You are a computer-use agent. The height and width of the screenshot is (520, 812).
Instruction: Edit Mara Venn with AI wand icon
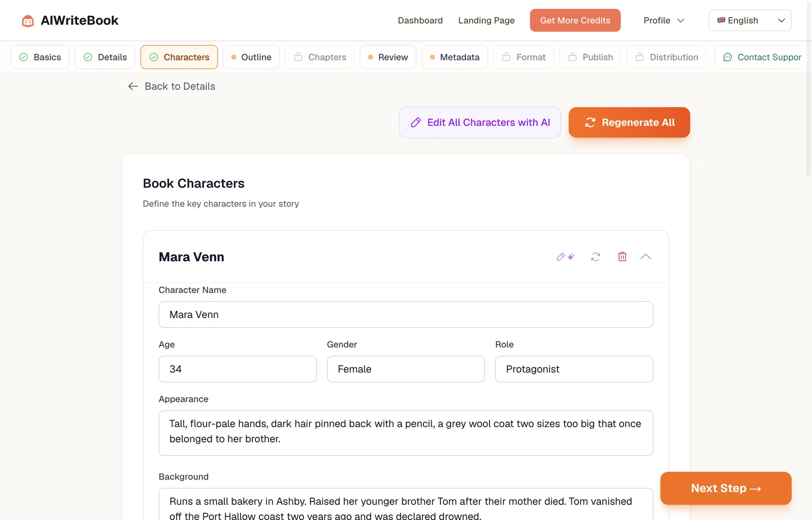point(565,257)
